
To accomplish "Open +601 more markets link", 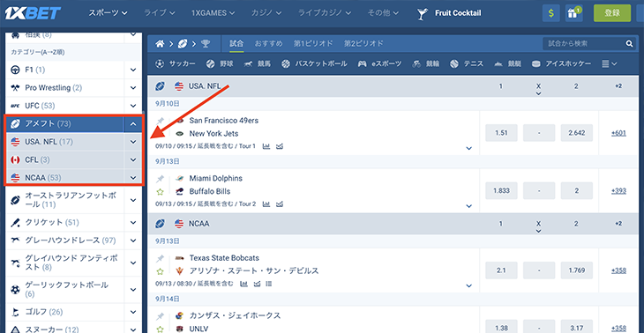I will point(618,133).
